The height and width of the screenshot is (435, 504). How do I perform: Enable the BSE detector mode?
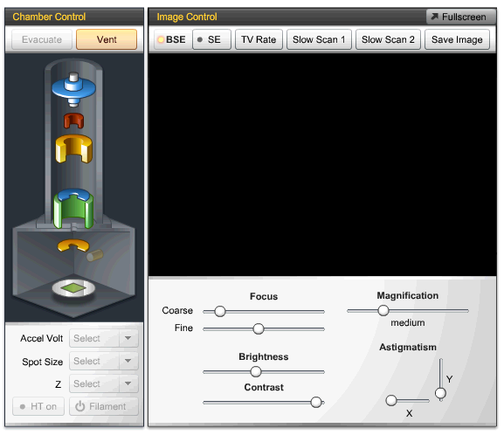coord(173,39)
